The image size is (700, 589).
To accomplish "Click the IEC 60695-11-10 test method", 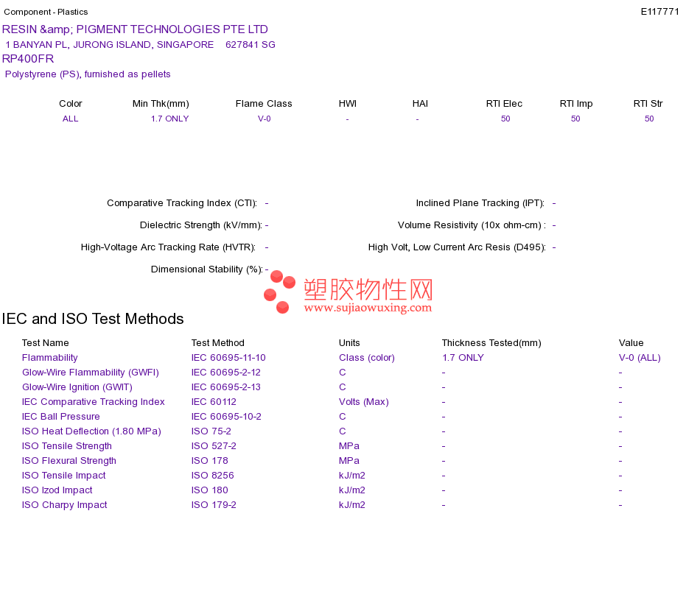I will pyautogui.click(x=228, y=358).
